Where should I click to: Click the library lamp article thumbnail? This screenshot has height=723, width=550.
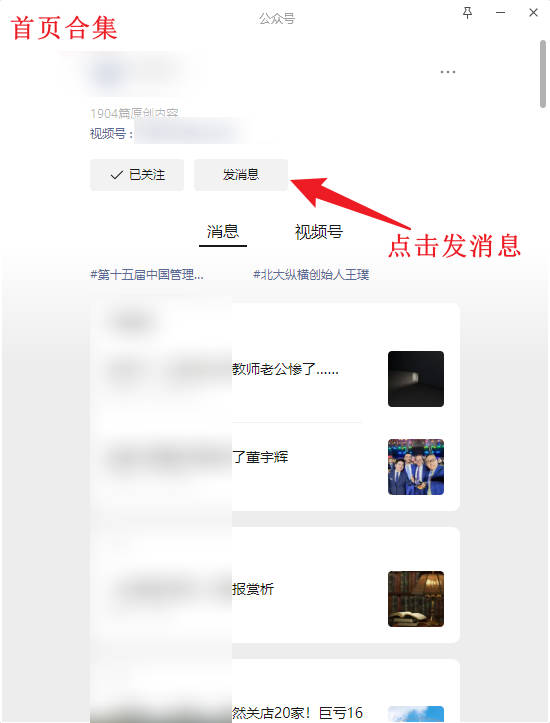tap(416, 599)
